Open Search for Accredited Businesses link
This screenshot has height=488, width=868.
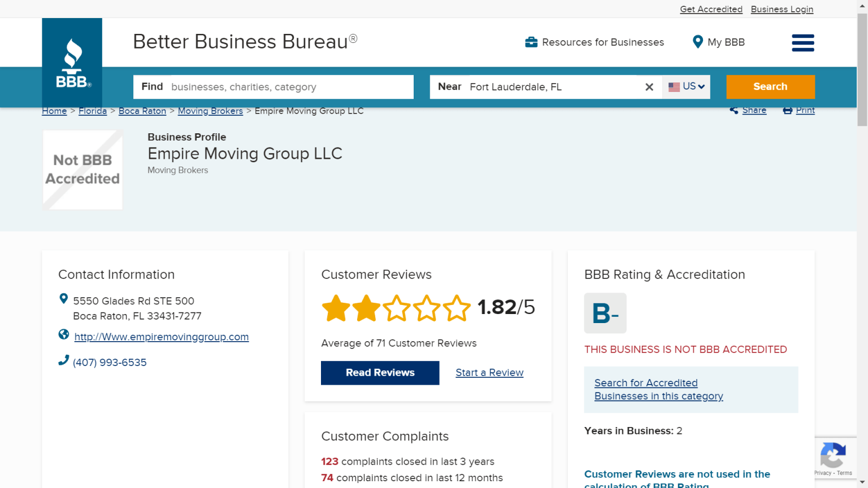pos(646,383)
